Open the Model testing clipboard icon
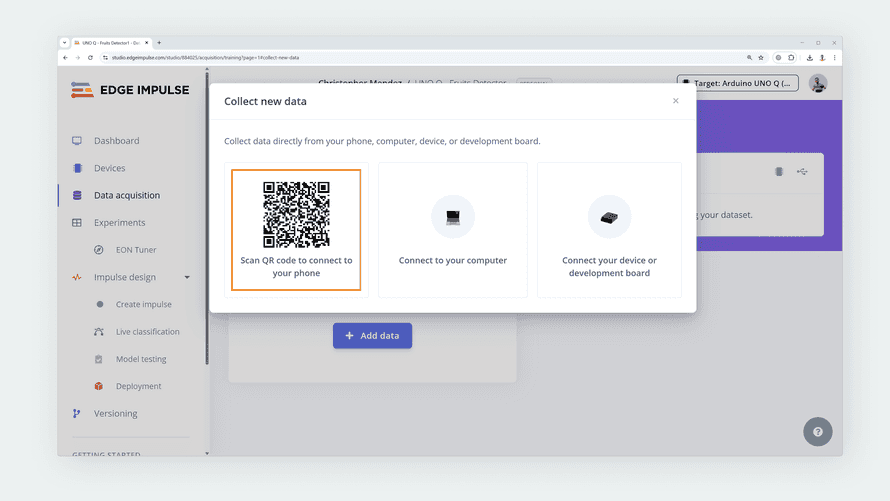This screenshot has height=501, width=890. (99, 359)
